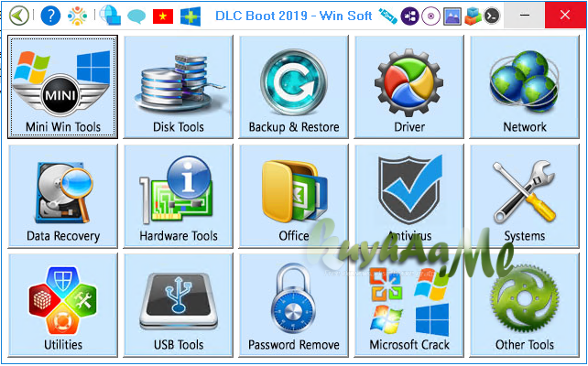Screen dimensions: 588x366
Task: Select Backup & Restore tile
Action: [x=294, y=87]
